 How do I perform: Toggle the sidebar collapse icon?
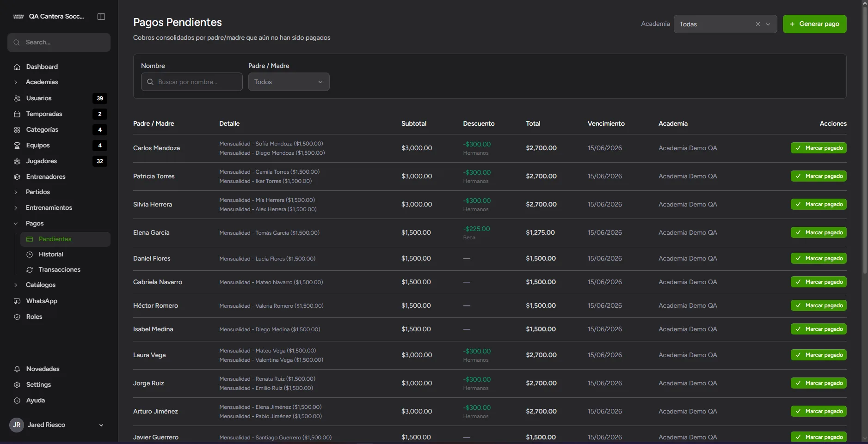pyautogui.click(x=101, y=17)
